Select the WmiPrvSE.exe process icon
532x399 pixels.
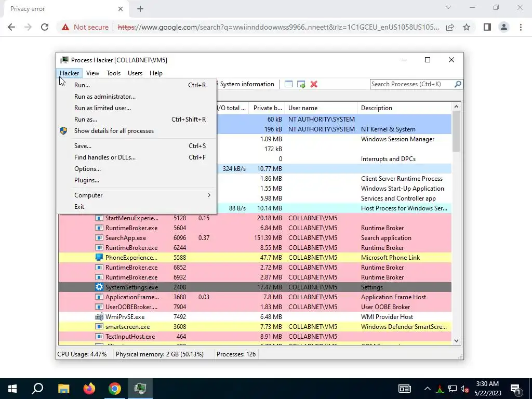point(99,317)
